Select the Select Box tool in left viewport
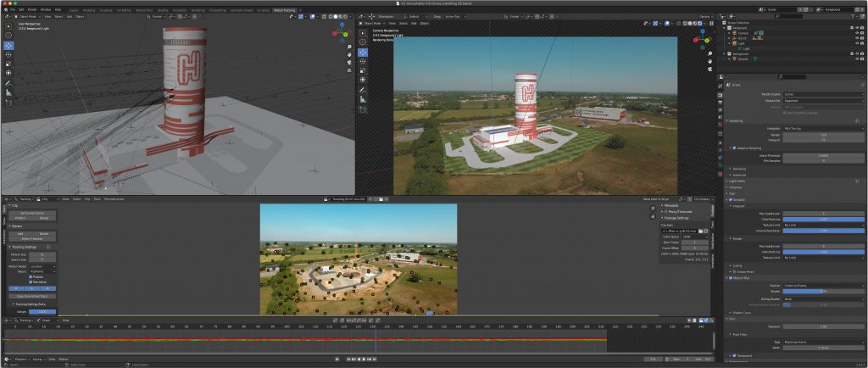868x368 pixels. pyautogui.click(x=8, y=26)
